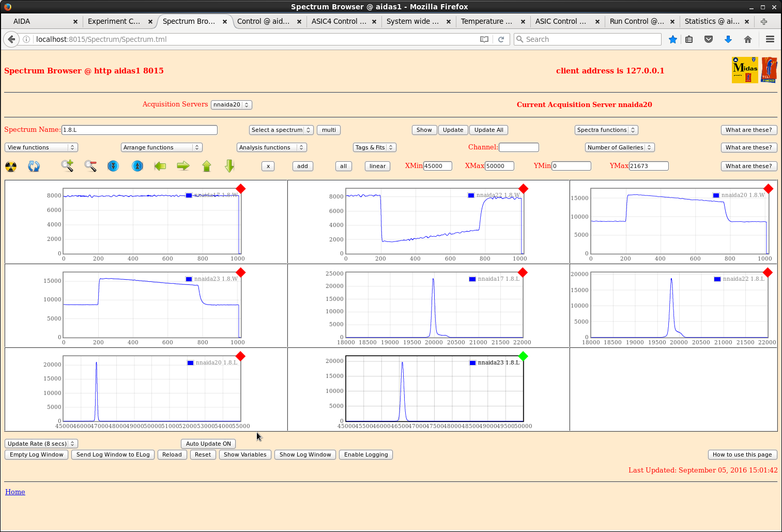Image resolution: width=782 pixels, height=532 pixels.
Task: Shift spectrum right with green right arrow
Action: click(x=183, y=166)
